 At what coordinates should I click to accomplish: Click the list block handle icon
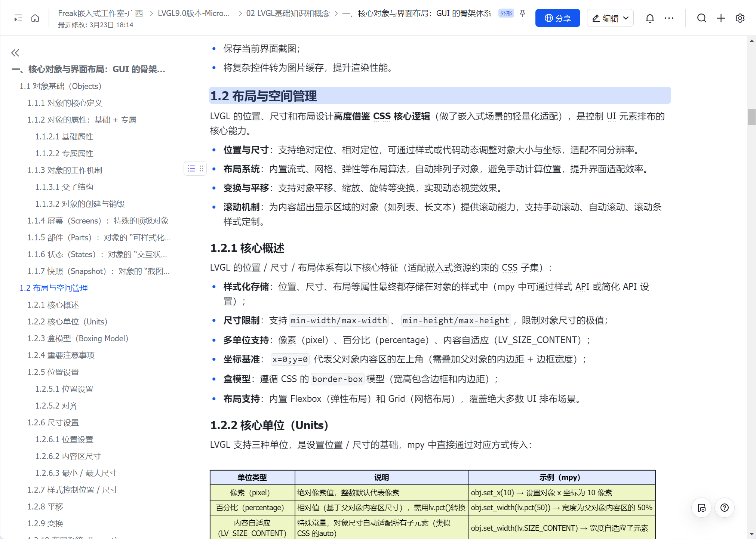191,169
